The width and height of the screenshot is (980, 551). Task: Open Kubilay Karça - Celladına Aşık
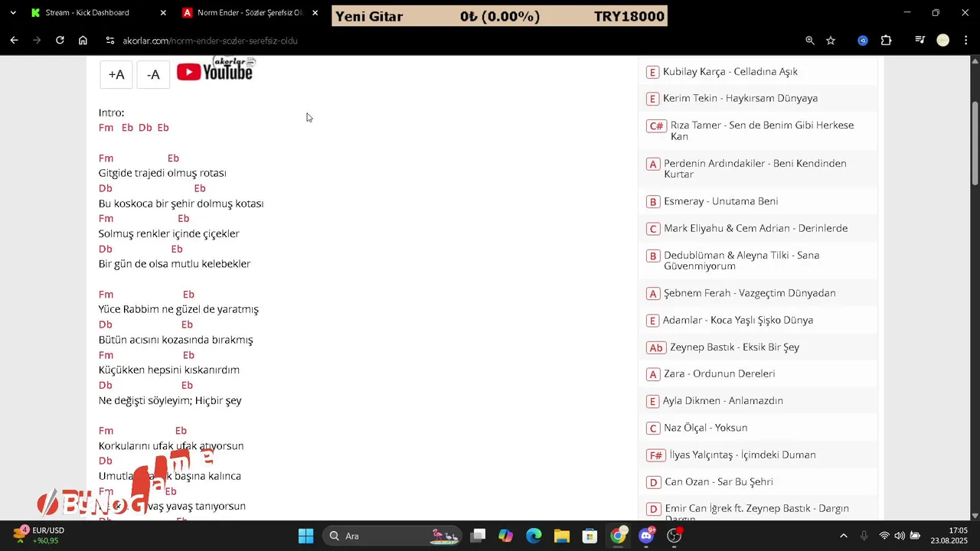(730, 71)
